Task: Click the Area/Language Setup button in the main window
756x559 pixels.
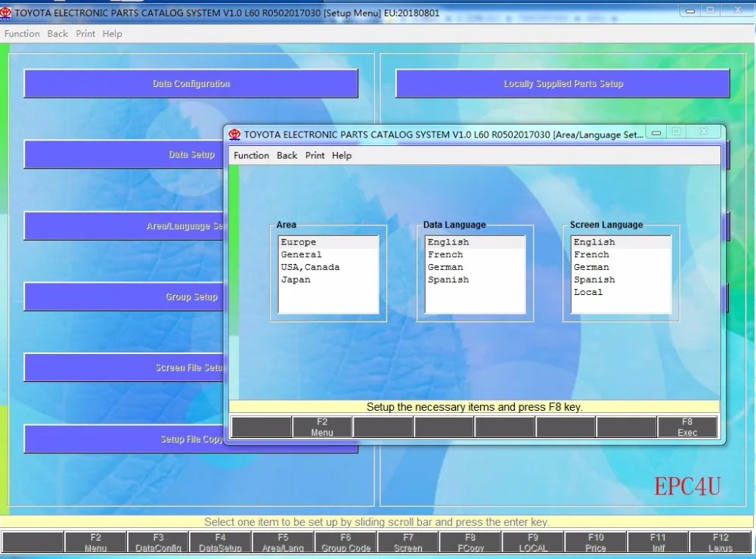Action: [x=124, y=225]
